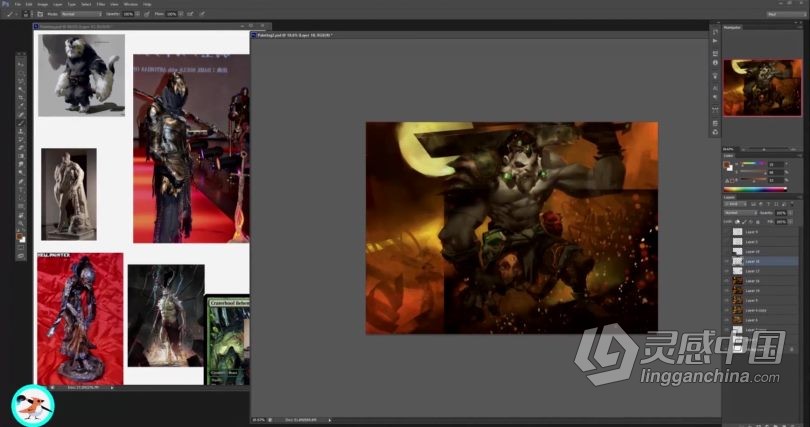This screenshot has height=427, width=810.
Task: Hide Layer 17 with eye icon
Action: [727, 271]
